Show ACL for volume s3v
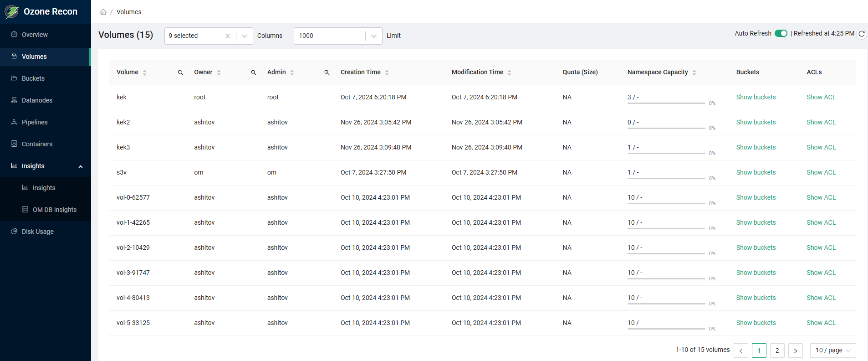 coord(821,172)
